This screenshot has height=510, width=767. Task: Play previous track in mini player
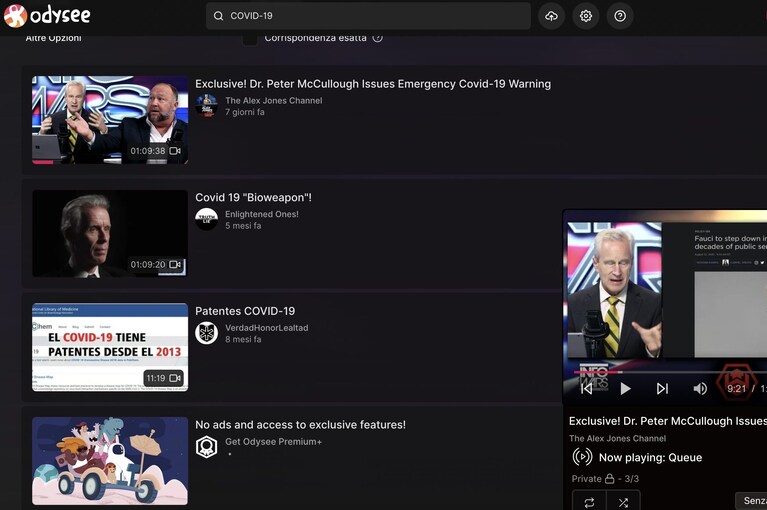pyautogui.click(x=587, y=389)
